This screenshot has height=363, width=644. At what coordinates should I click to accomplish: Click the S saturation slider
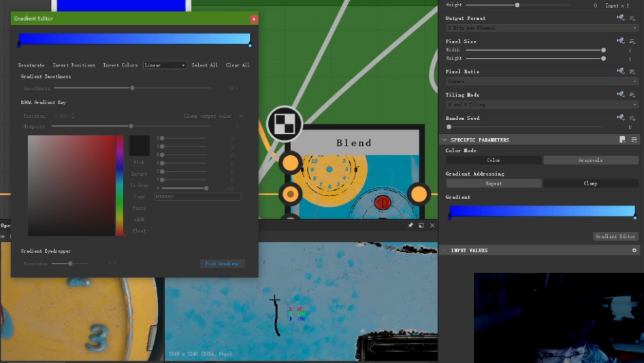point(184,172)
